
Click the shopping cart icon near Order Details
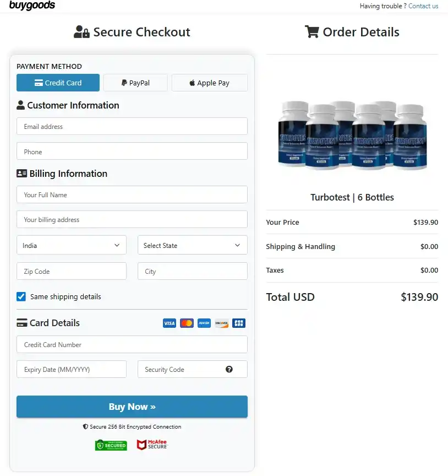point(312,31)
